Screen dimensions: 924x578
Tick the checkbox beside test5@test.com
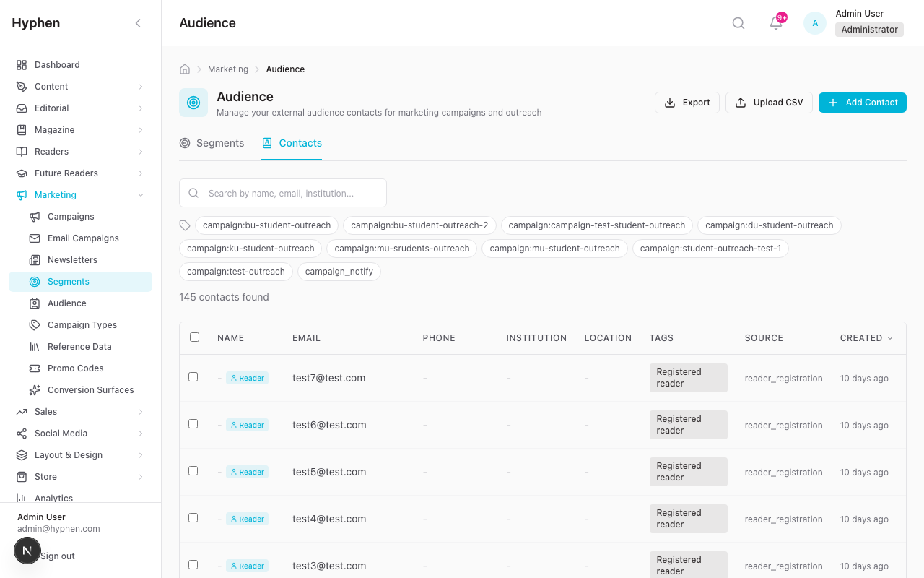tap(193, 470)
